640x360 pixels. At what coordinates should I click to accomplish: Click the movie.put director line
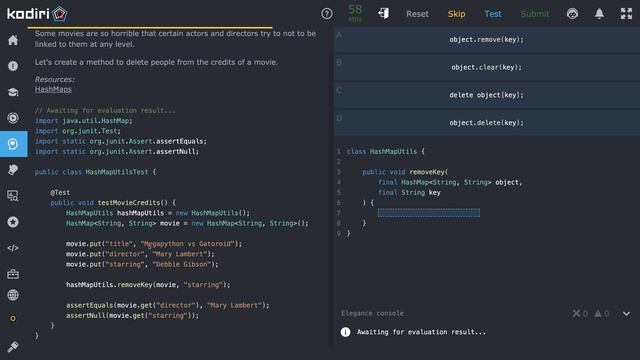140,254
